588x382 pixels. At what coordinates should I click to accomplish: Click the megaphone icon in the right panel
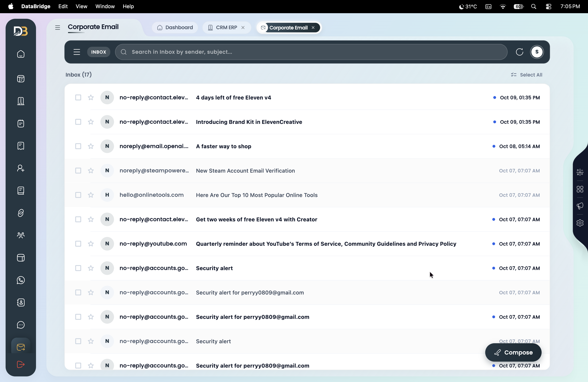(580, 206)
